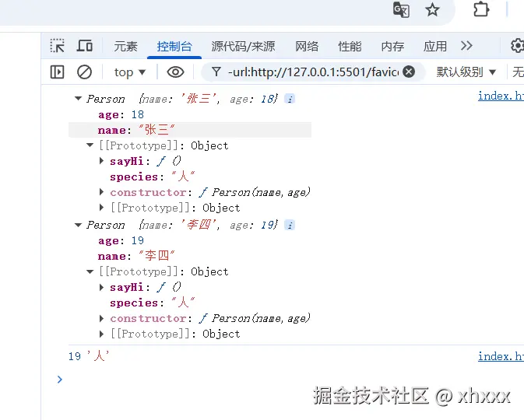The height and width of the screenshot is (420, 524).
Task: Click the 19 '人' console output line
Action: 89,356
